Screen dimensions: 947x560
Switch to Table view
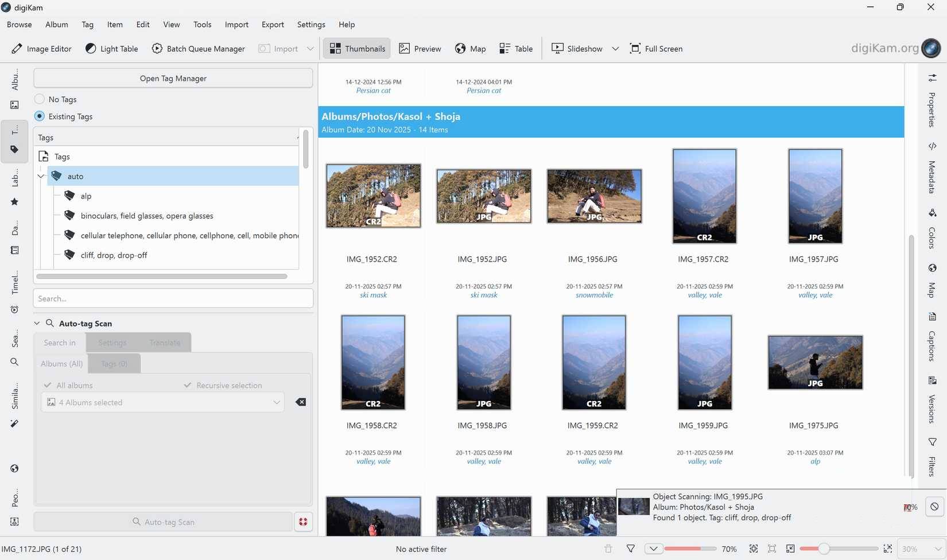click(515, 49)
